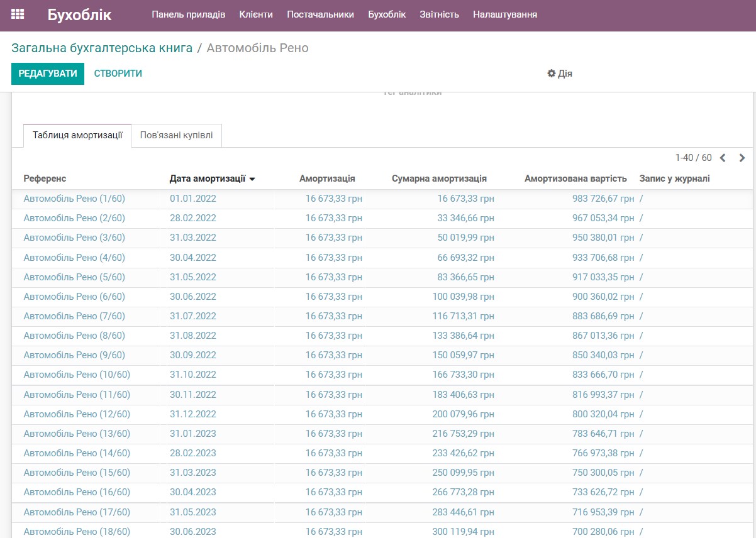The height and width of the screenshot is (538, 756).
Task: Go to the next page with right chevron
Action: 742,158
